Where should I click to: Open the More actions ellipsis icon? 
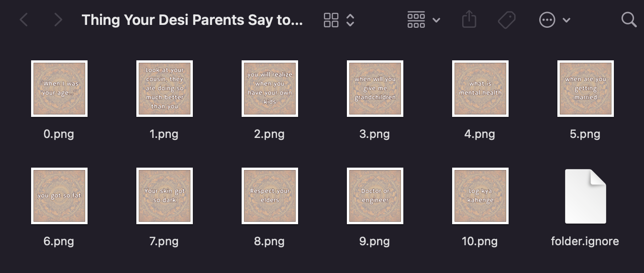547,20
